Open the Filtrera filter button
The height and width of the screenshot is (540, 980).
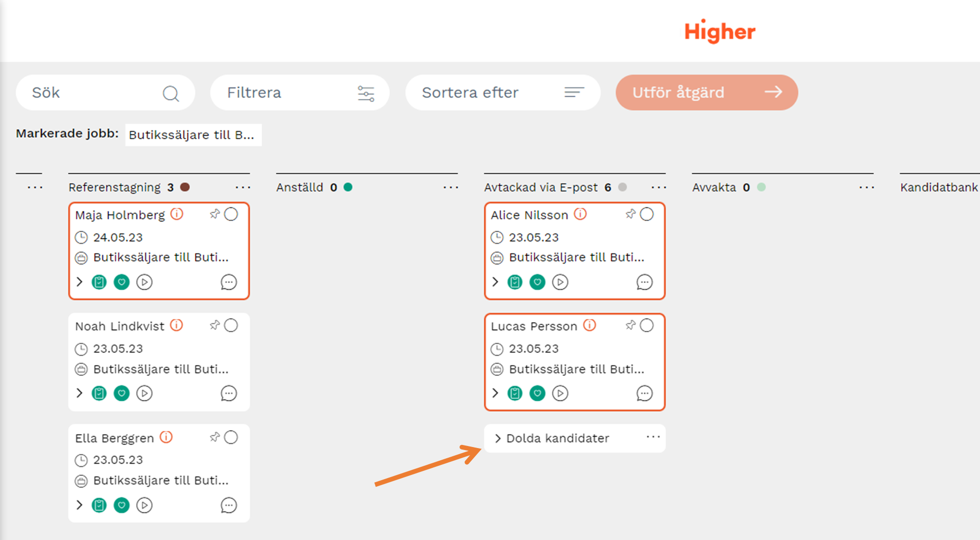click(x=300, y=92)
